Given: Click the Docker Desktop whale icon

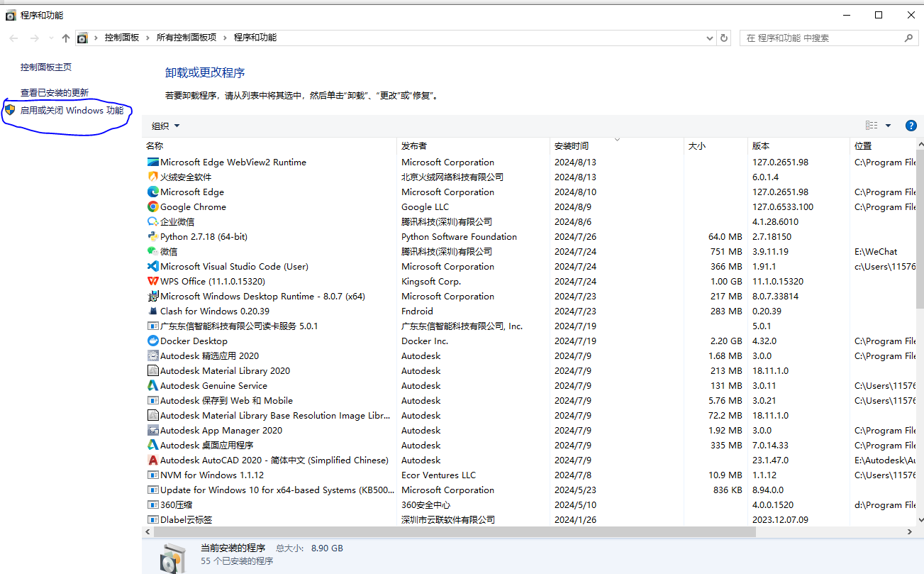Looking at the screenshot, I should pos(153,341).
